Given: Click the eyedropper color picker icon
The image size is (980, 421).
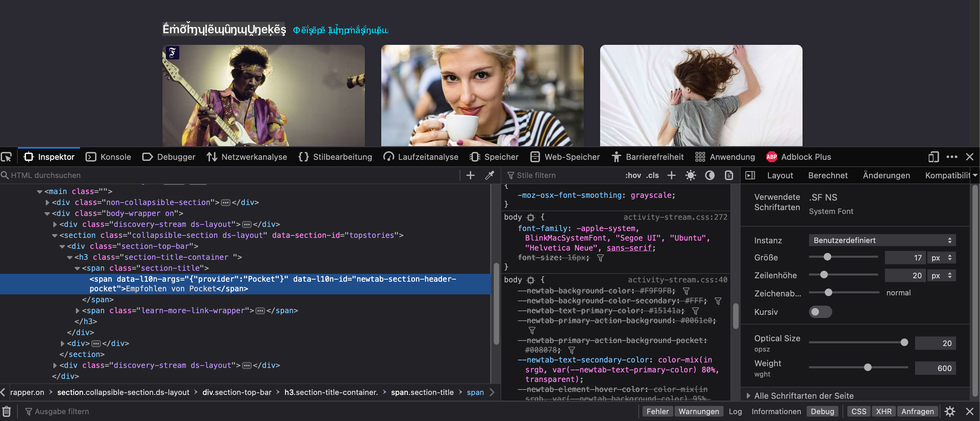Looking at the screenshot, I should (x=489, y=175).
